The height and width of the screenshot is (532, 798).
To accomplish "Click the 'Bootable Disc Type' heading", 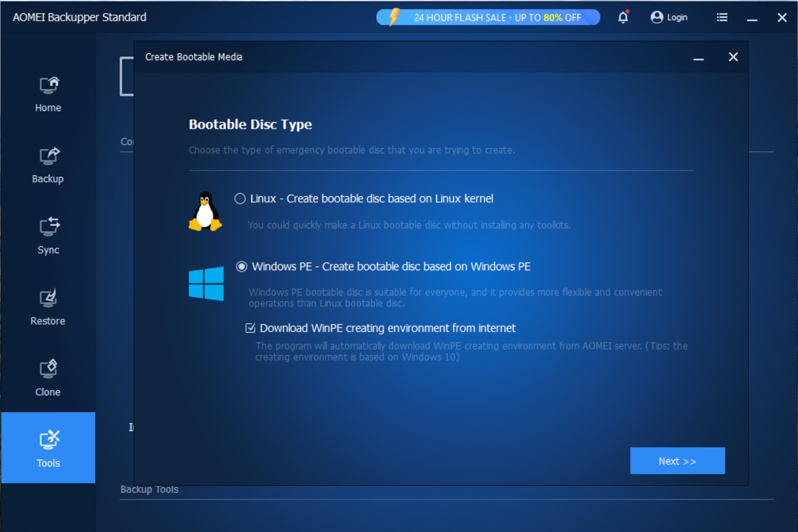I will click(250, 124).
